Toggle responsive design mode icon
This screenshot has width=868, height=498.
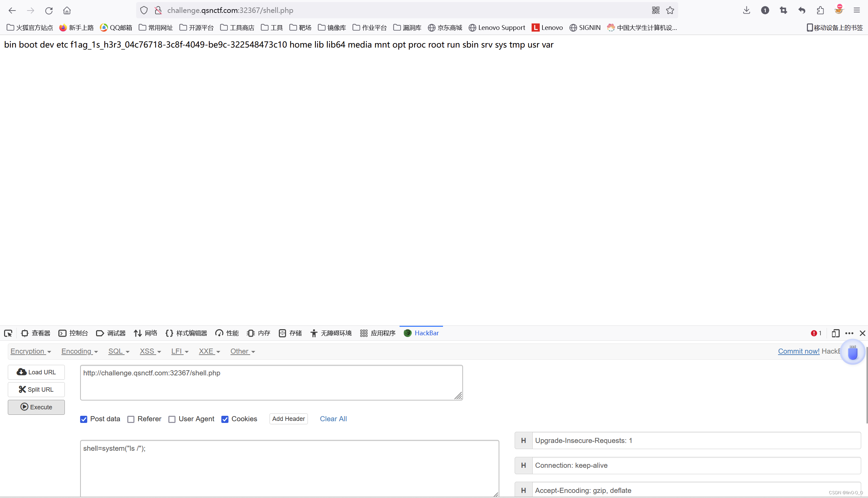pyautogui.click(x=835, y=333)
